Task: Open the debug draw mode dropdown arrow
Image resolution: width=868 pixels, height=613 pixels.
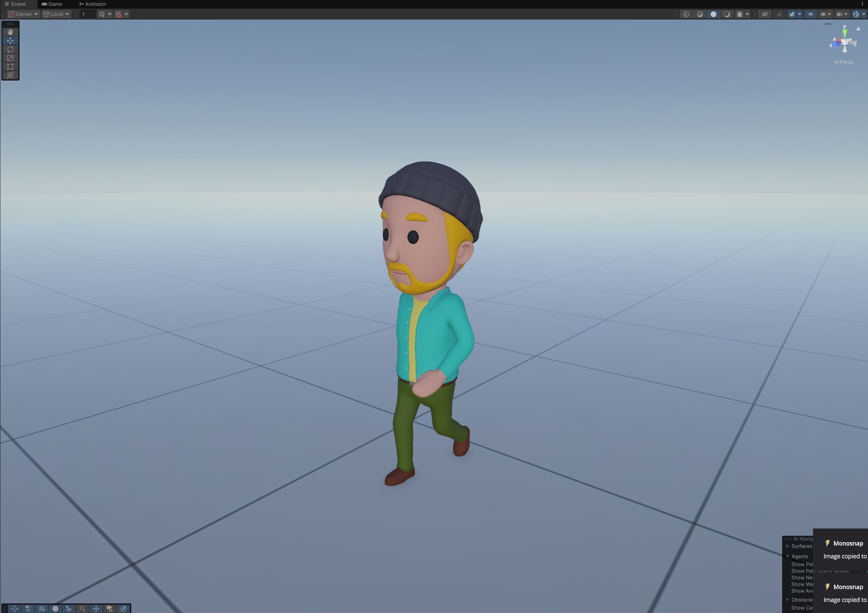Action: click(x=747, y=14)
